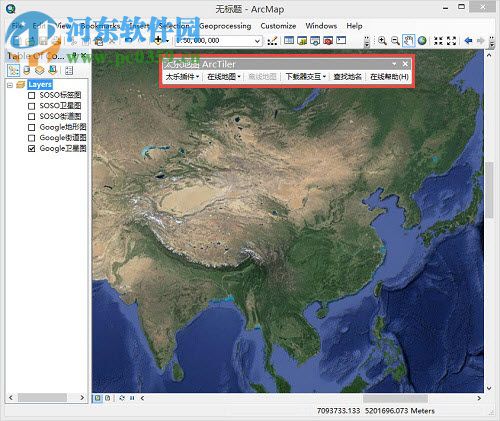
Task: Expand the Tools toolbar overflow options
Action: point(492,41)
